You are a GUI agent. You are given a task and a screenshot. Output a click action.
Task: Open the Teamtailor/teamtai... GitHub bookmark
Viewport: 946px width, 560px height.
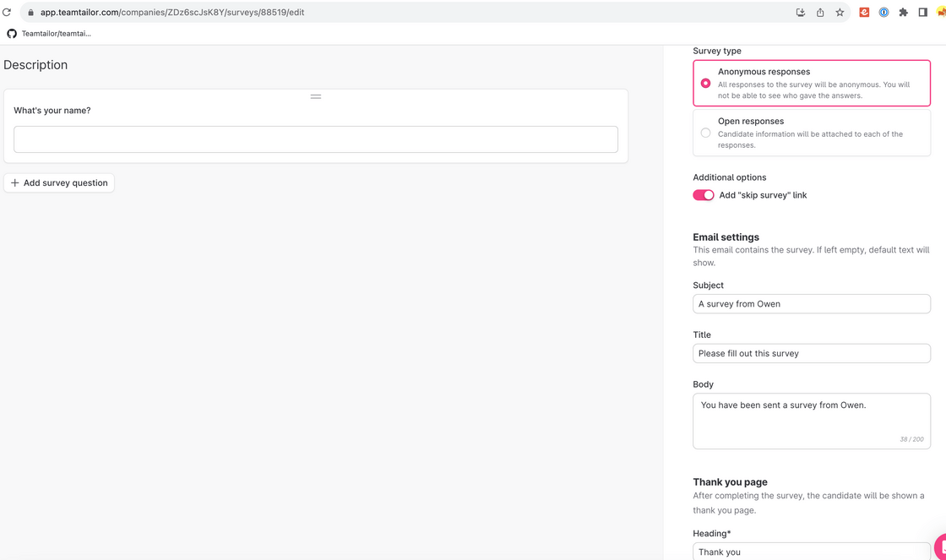(x=49, y=34)
